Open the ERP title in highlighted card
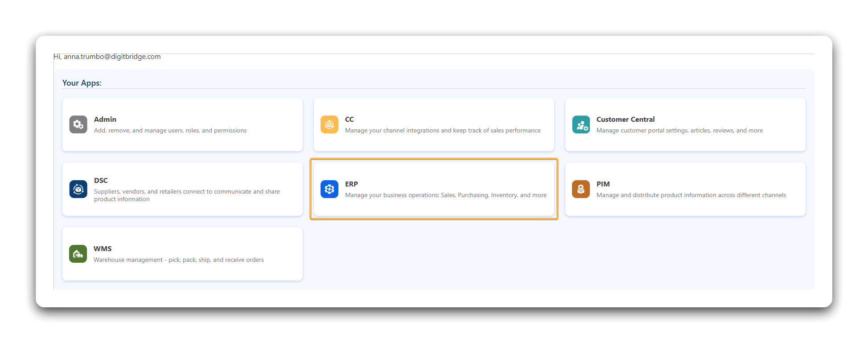The height and width of the screenshot is (343, 868). [351, 184]
